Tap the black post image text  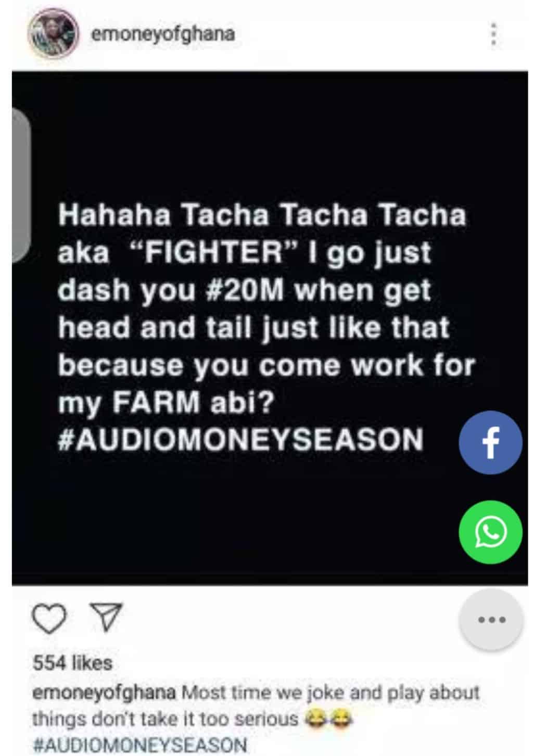pos(270,328)
